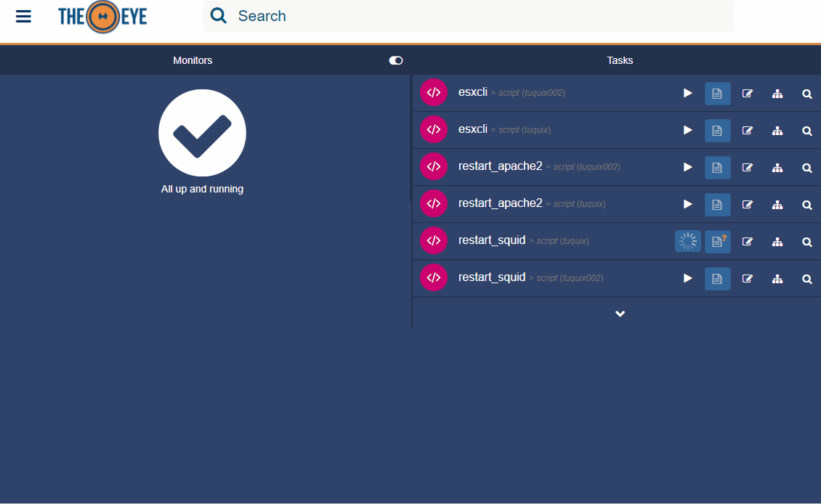This screenshot has width=821, height=504.
Task: Click script icon of restart_squid (tuquix)
Action: pos(434,241)
